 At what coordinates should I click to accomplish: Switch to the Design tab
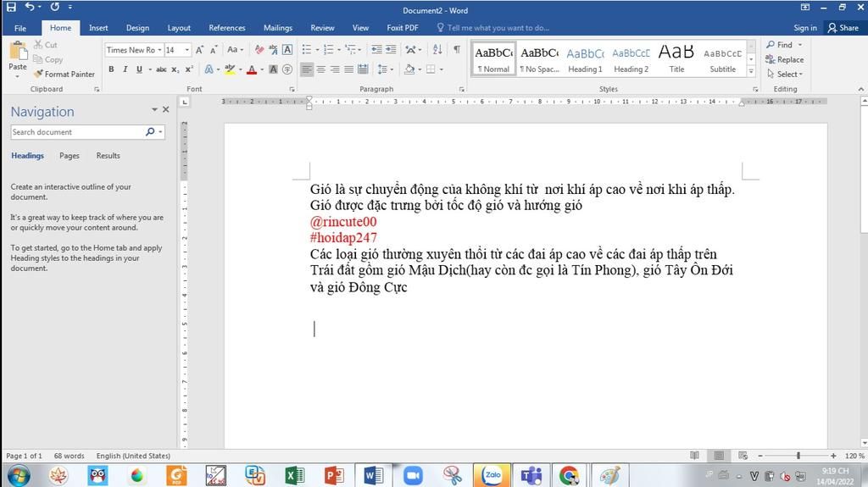click(x=137, y=28)
